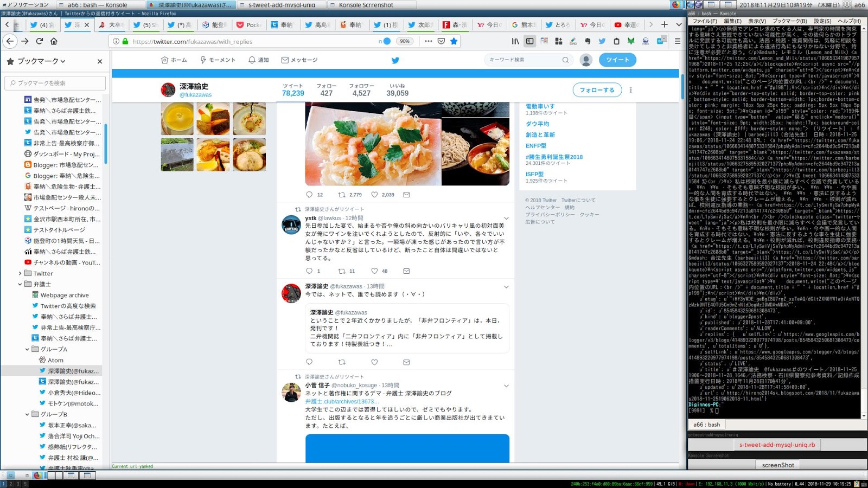The height and width of the screenshot is (488, 868).
Task: Like the 深澤諭史 quoted tweet
Action: [x=374, y=362]
